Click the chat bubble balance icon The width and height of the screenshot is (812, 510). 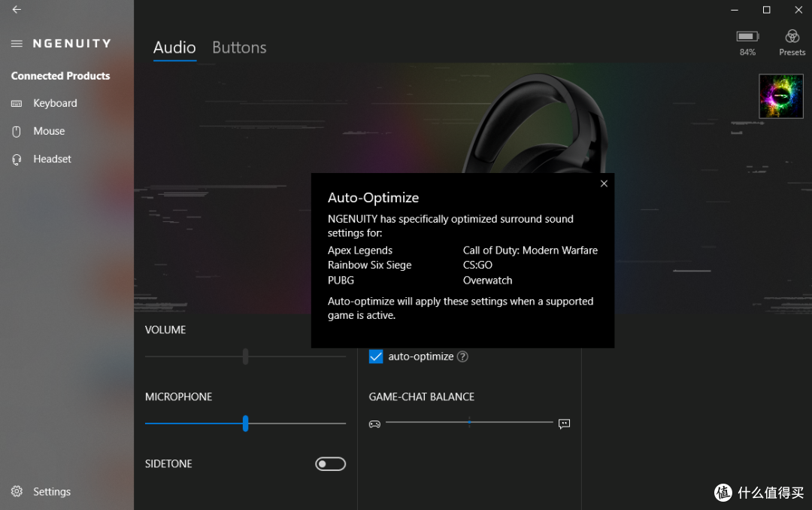point(565,424)
